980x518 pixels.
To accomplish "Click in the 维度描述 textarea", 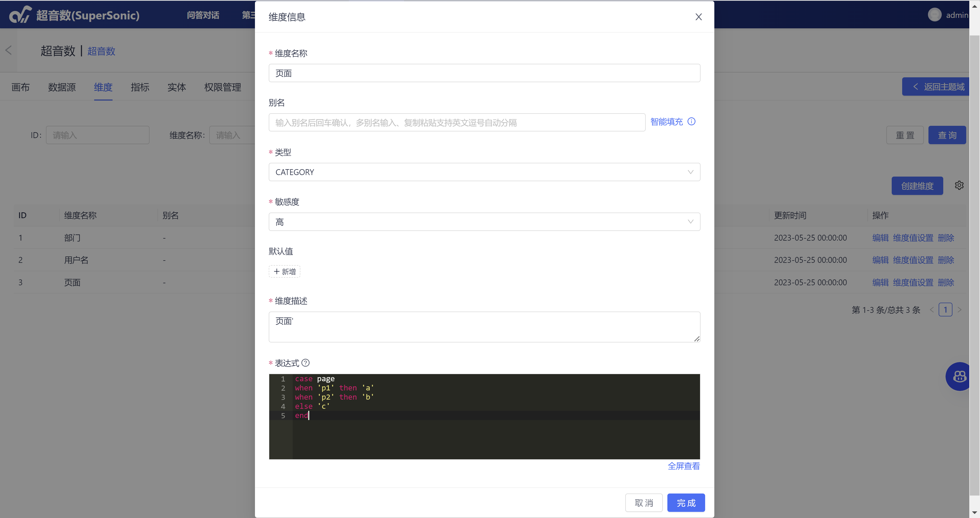I will 484,327.
